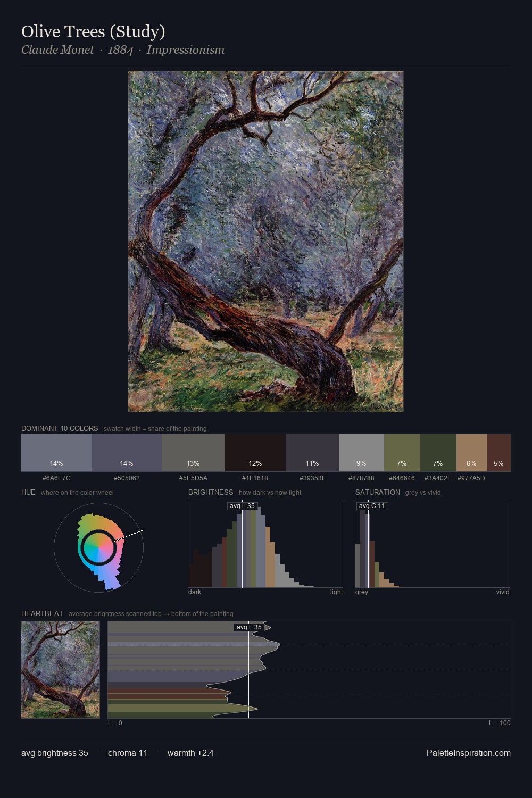This screenshot has width=532, height=798.
Task: Click the hue color wheel center
Action: tap(98, 547)
